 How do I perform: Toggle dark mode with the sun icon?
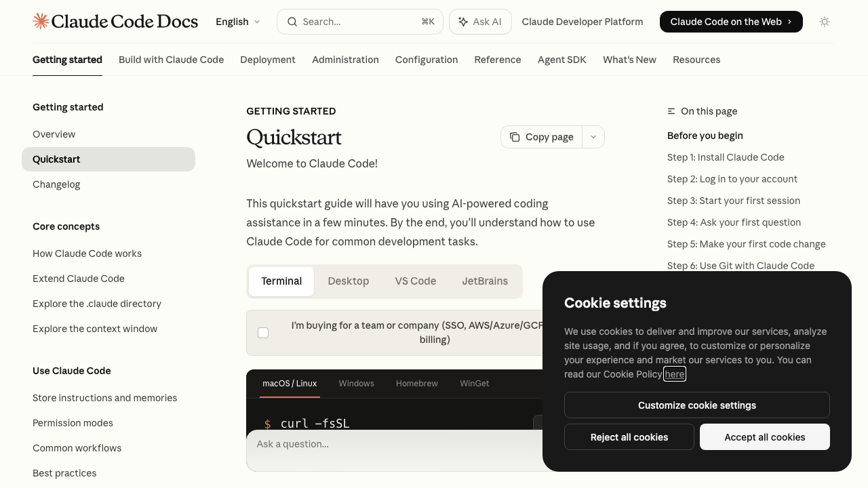825,22
